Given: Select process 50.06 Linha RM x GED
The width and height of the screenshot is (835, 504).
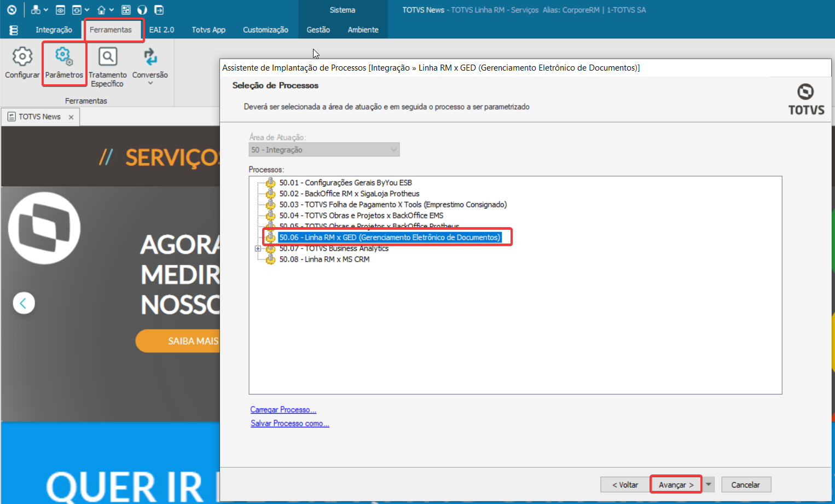Looking at the screenshot, I should pyautogui.click(x=390, y=237).
